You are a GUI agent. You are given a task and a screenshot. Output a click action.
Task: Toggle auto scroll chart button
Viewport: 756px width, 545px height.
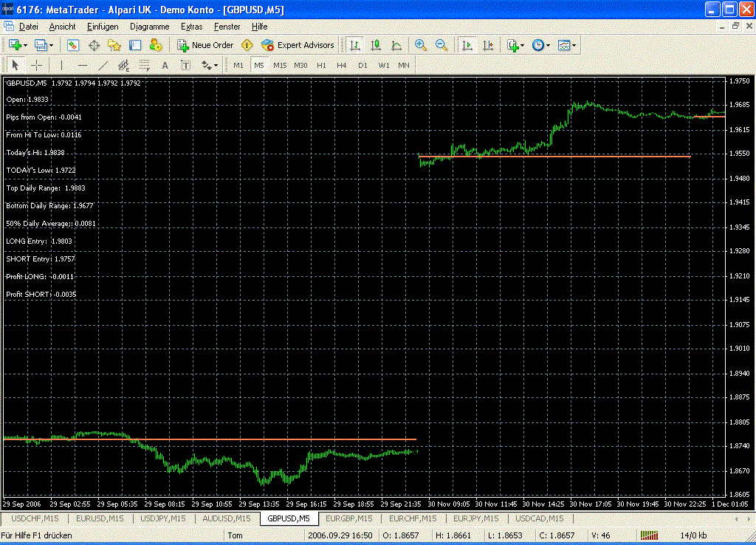pyautogui.click(x=467, y=45)
